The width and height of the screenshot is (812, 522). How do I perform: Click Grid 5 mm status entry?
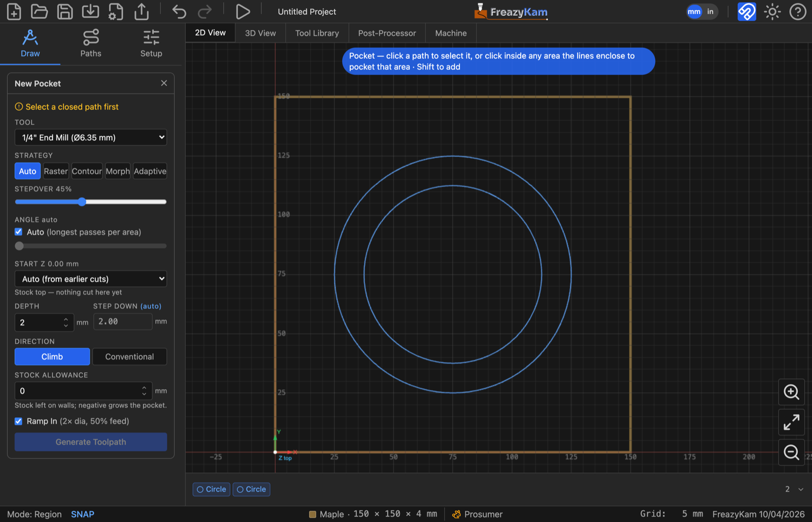coord(671,514)
